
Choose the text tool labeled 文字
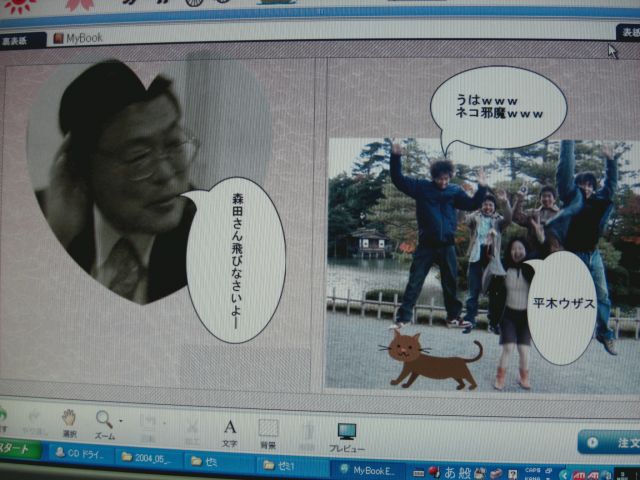pyautogui.click(x=229, y=431)
